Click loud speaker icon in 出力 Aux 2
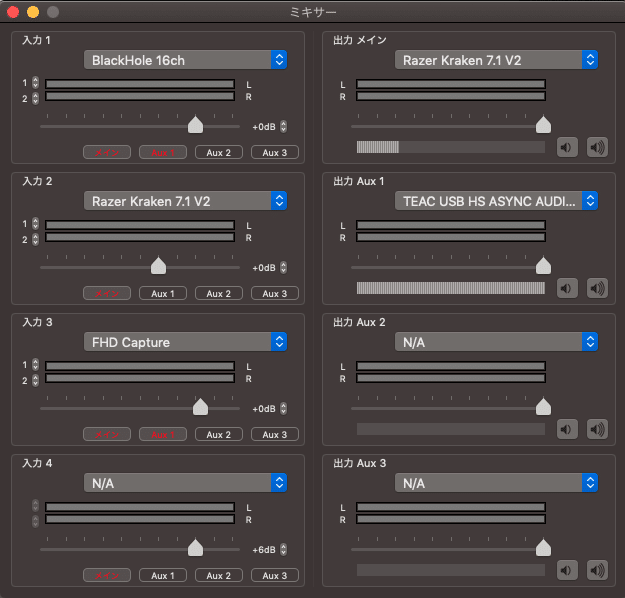The image size is (625, 598). tap(597, 429)
